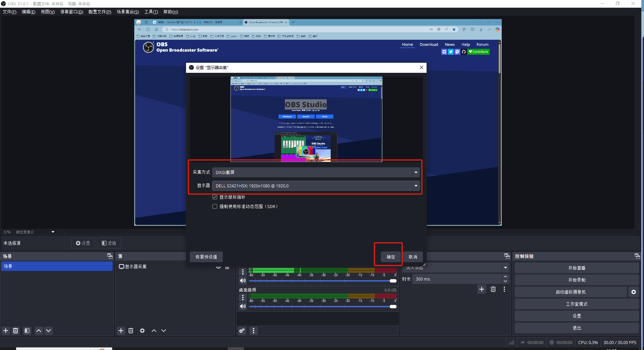Enable 强制使用标准动态范围 (SDR) checkbox

pyautogui.click(x=215, y=206)
